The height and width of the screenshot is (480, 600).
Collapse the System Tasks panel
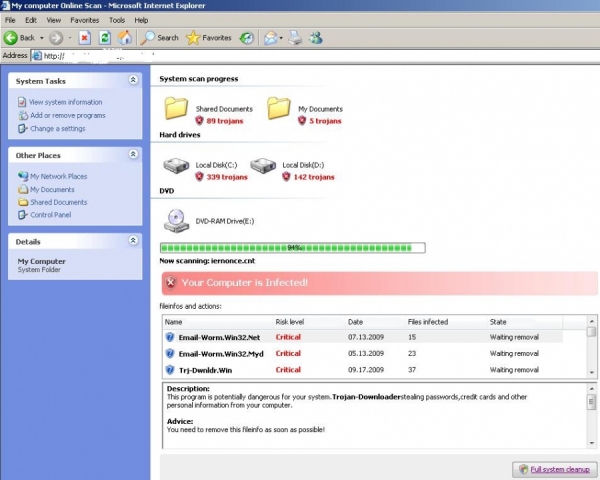pyautogui.click(x=133, y=80)
